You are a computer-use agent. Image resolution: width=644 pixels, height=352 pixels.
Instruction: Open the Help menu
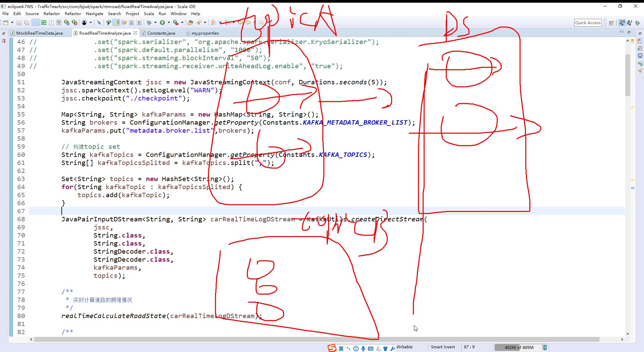point(196,13)
